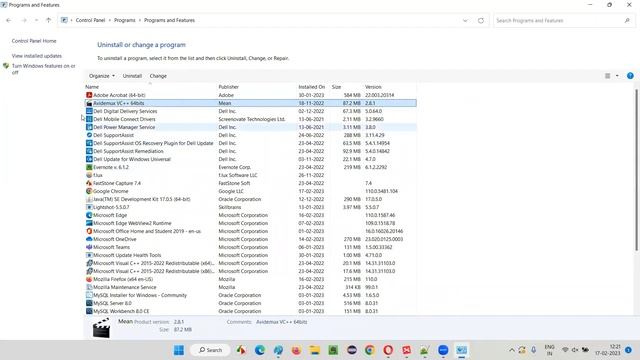Screen dimensions: 640x360
Task: Click the Mozilla Firefox list icon
Action: click(89, 279)
